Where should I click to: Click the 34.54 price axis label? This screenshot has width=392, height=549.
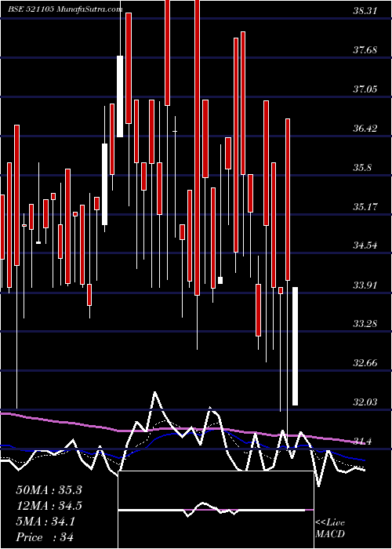click(x=365, y=245)
